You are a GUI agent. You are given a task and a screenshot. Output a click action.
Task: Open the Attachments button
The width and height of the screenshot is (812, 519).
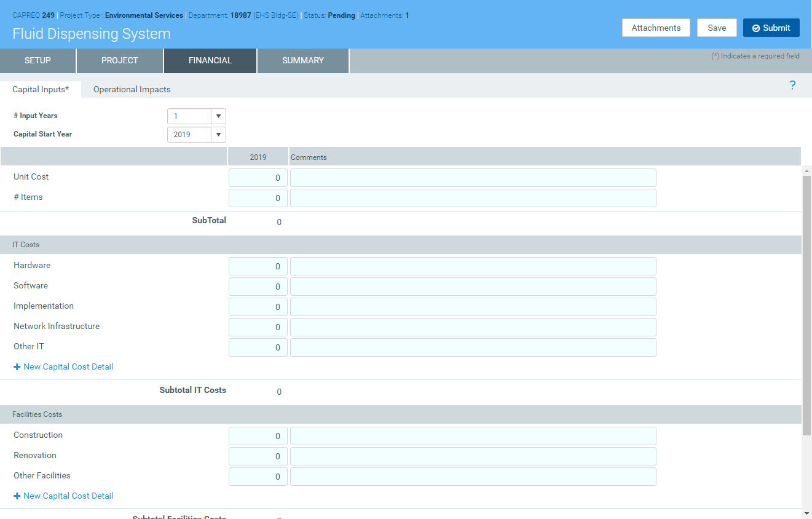[x=656, y=28]
